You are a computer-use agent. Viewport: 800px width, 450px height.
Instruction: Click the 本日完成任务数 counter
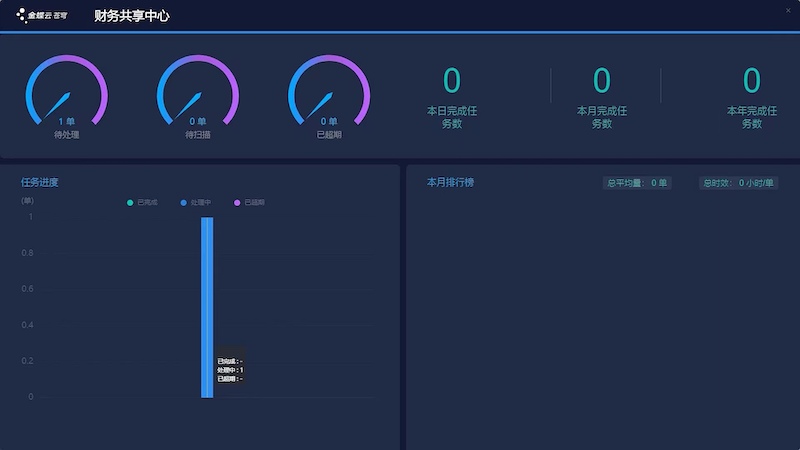[x=452, y=81]
